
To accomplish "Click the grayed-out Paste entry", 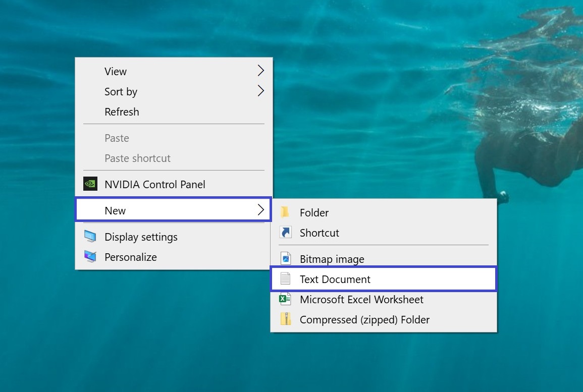I will [117, 138].
